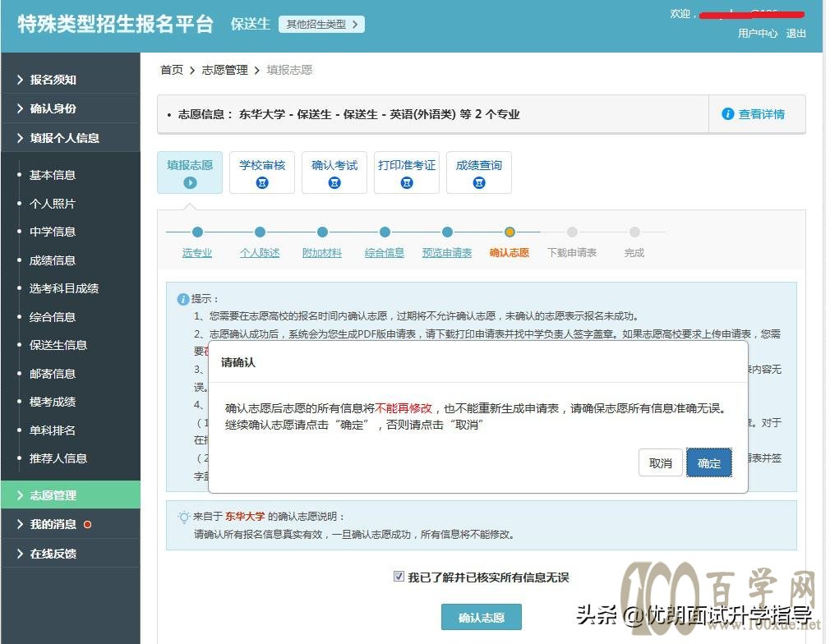The height and width of the screenshot is (644, 830).
Task: Click 退出 to log out
Action: pyautogui.click(x=795, y=34)
